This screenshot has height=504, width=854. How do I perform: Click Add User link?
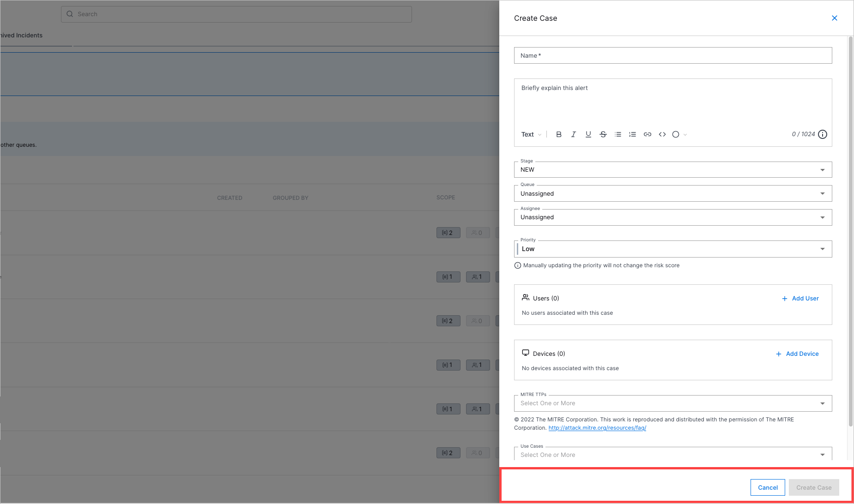coord(800,298)
